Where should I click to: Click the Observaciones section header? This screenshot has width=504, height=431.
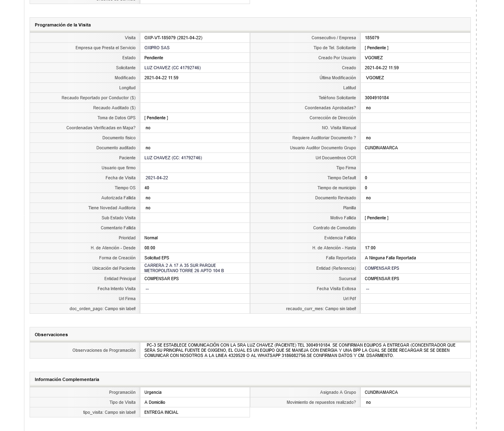click(51, 335)
